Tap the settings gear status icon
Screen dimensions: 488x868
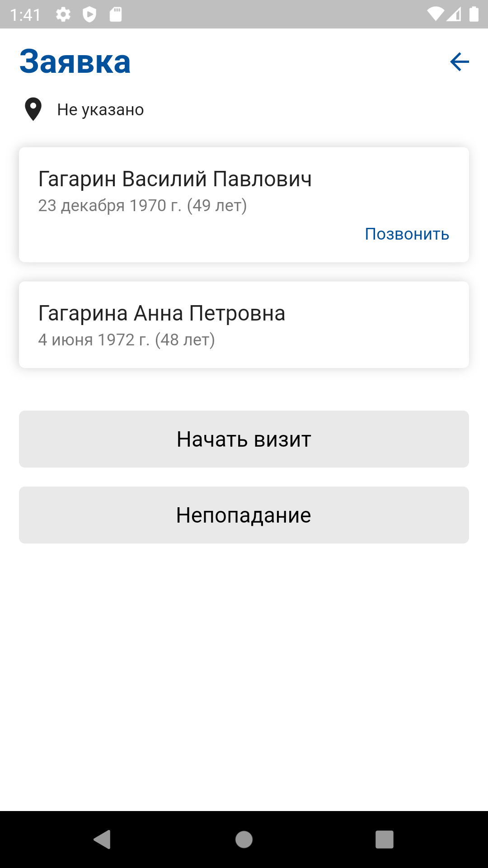point(63,15)
